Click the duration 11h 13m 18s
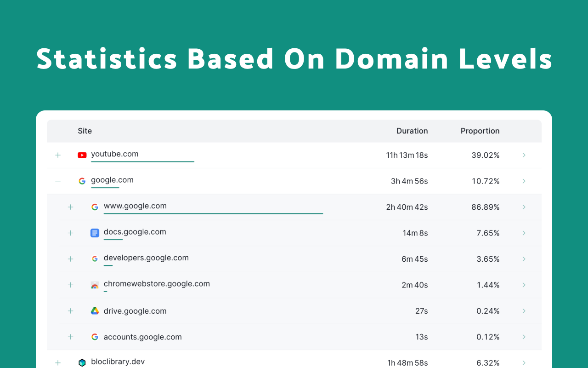This screenshot has height=368, width=588. click(407, 155)
